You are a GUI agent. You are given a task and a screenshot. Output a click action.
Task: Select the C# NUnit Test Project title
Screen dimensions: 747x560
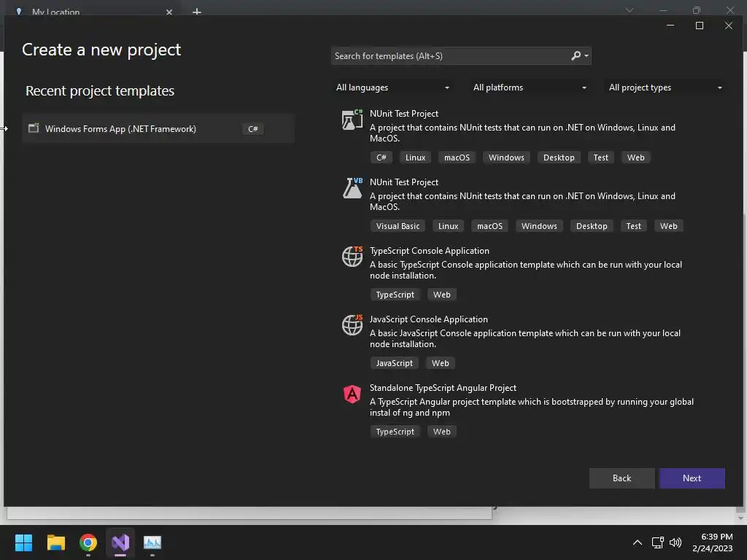point(404,114)
